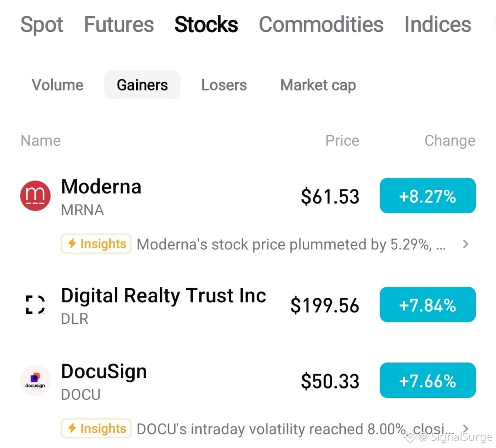Image resolution: width=496 pixels, height=448 pixels.
Task: Show the Losers filter
Action: [224, 85]
